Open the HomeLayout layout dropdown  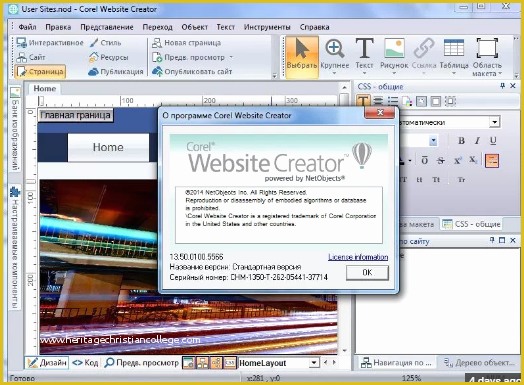click(x=313, y=363)
